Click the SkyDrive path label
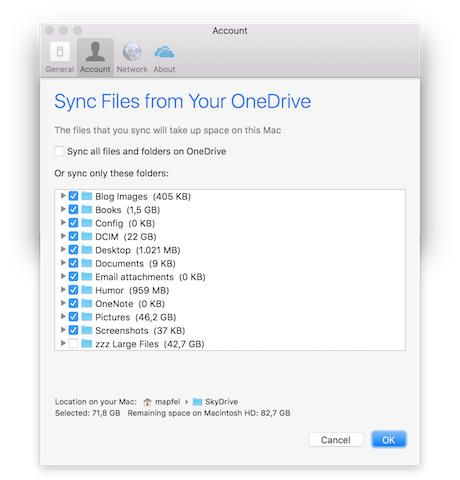 pos(222,402)
